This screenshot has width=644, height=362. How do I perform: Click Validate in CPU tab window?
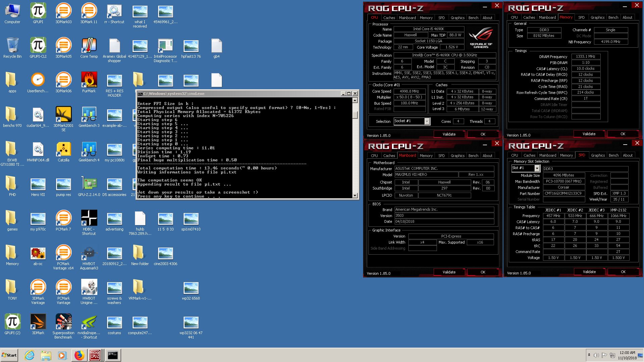pos(449,134)
